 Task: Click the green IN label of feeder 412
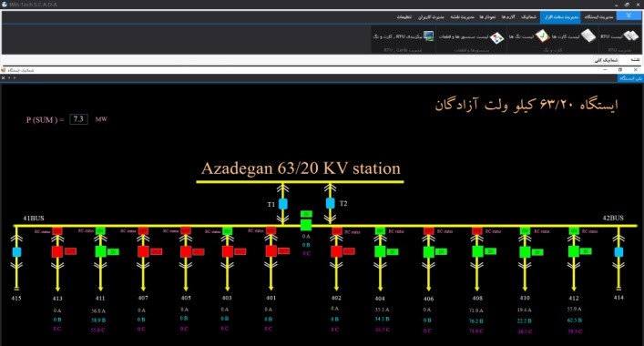click(586, 251)
